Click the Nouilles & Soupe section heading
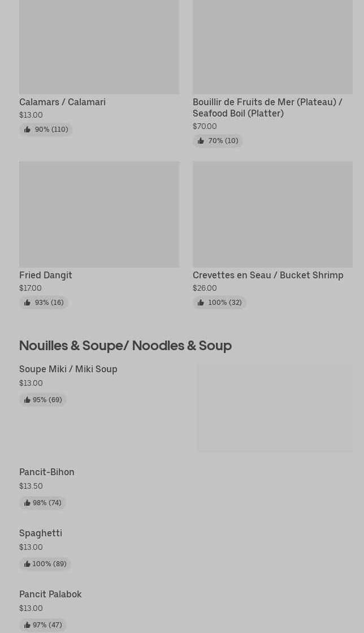This screenshot has width=364, height=633. click(x=125, y=346)
